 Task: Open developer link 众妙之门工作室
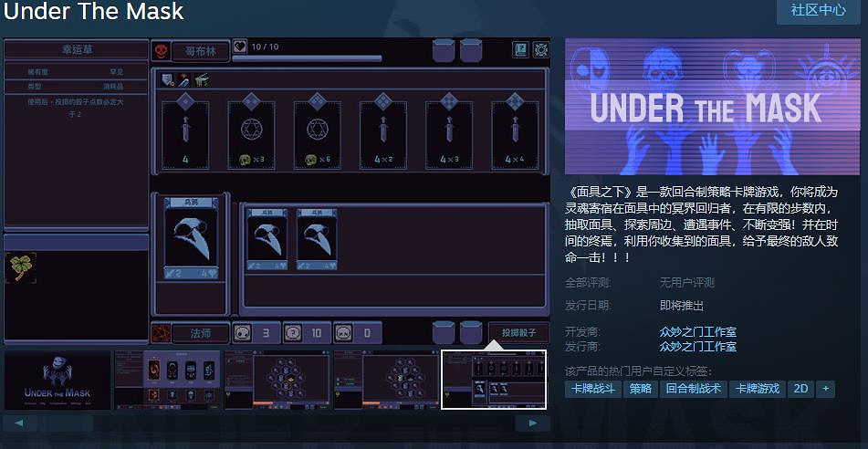(697, 332)
